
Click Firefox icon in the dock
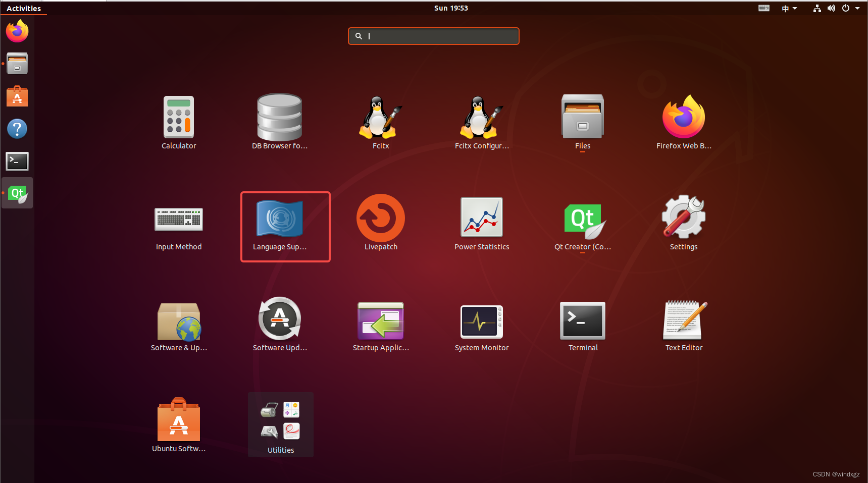tap(17, 31)
